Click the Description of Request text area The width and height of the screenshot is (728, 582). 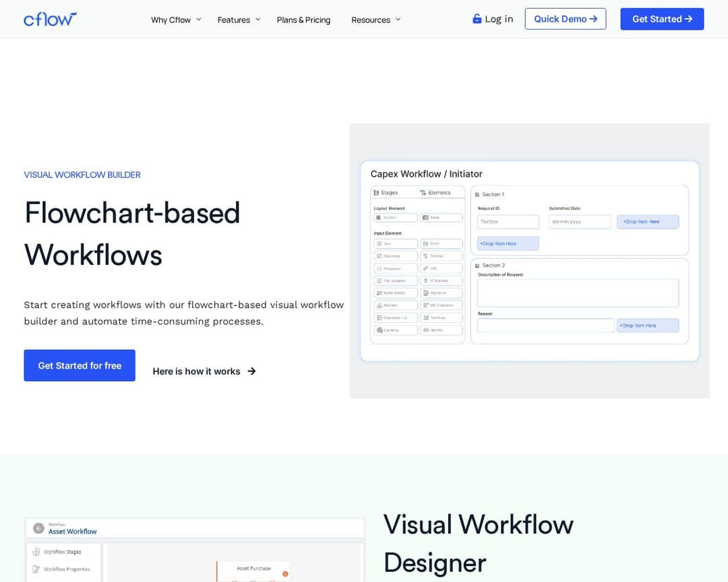(578, 293)
